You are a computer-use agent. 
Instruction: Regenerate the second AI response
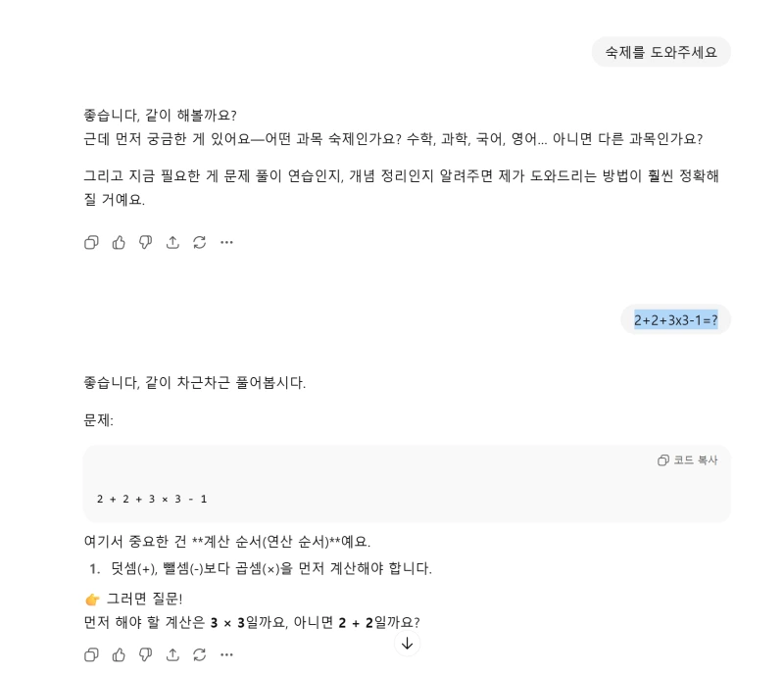coord(200,654)
